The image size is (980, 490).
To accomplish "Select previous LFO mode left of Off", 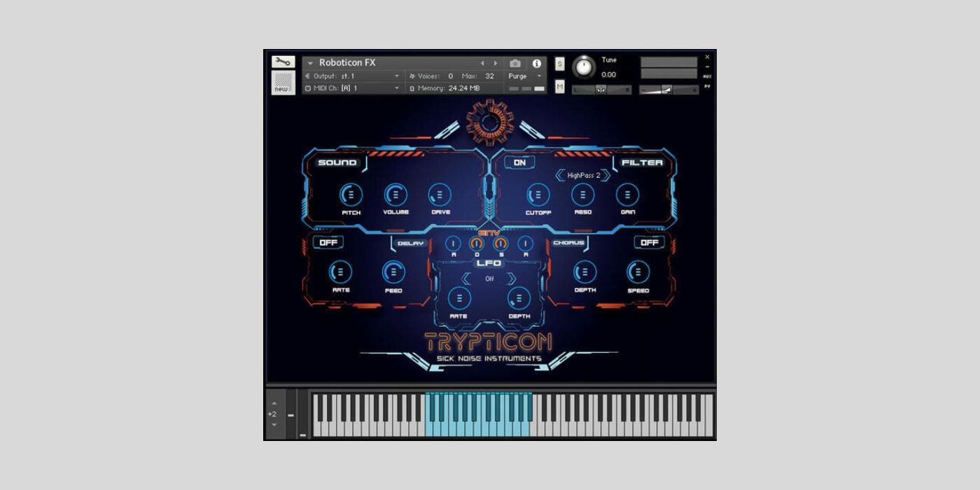I will pos(466,279).
